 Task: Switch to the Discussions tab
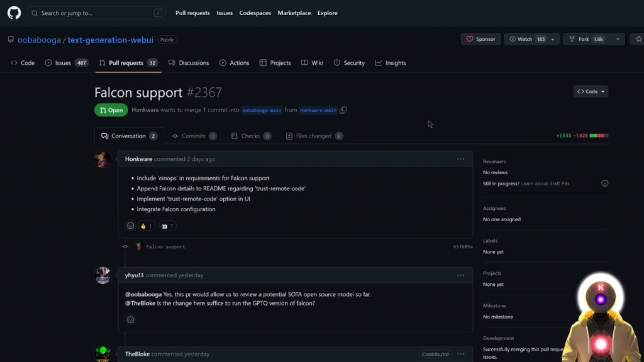click(x=189, y=63)
